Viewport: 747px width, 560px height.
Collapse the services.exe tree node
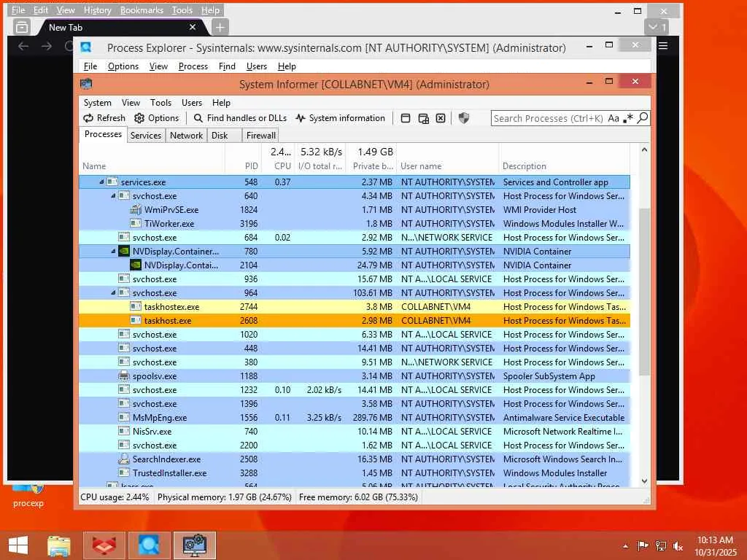pos(101,182)
